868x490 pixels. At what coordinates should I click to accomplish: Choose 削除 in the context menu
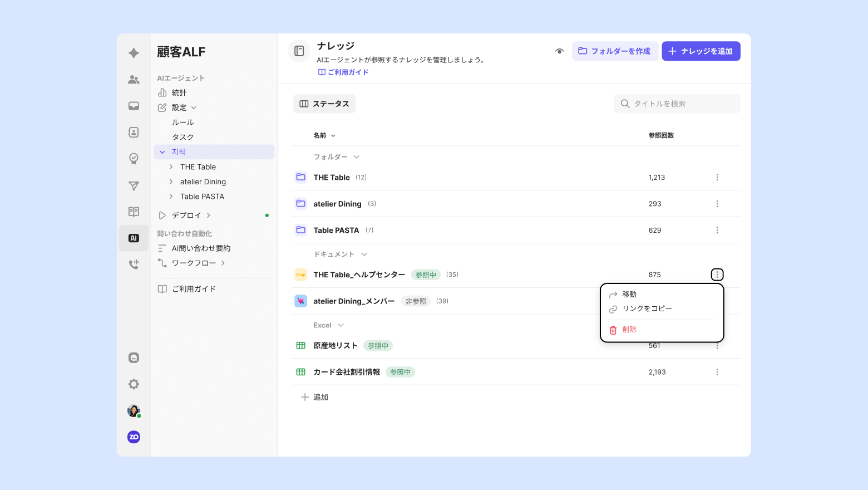click(629, 330)
